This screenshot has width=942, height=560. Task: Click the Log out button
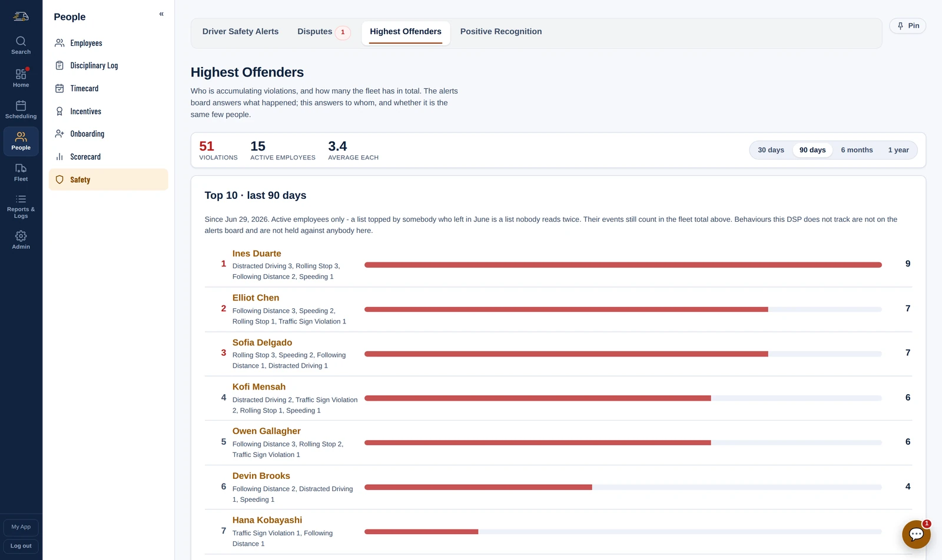pos(21,546)
